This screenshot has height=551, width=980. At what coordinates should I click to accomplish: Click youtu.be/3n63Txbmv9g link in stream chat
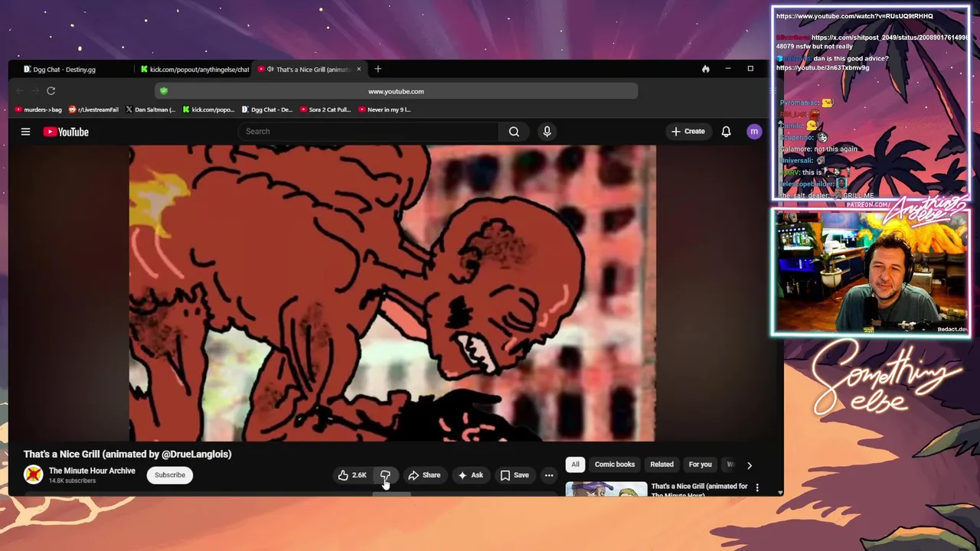click(x=822, y=67)
